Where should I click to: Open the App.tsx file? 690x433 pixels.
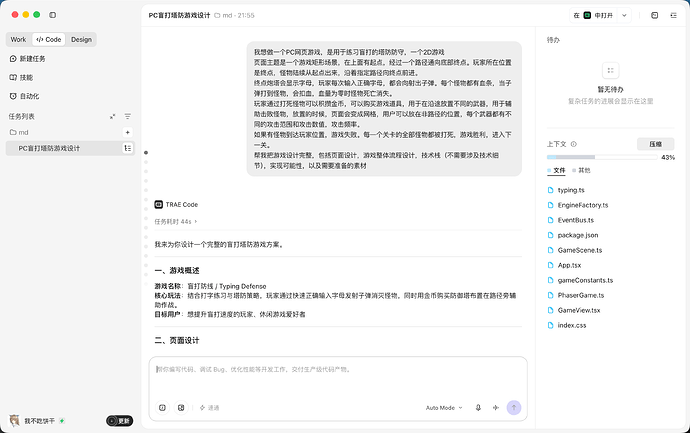coord(569,265)
